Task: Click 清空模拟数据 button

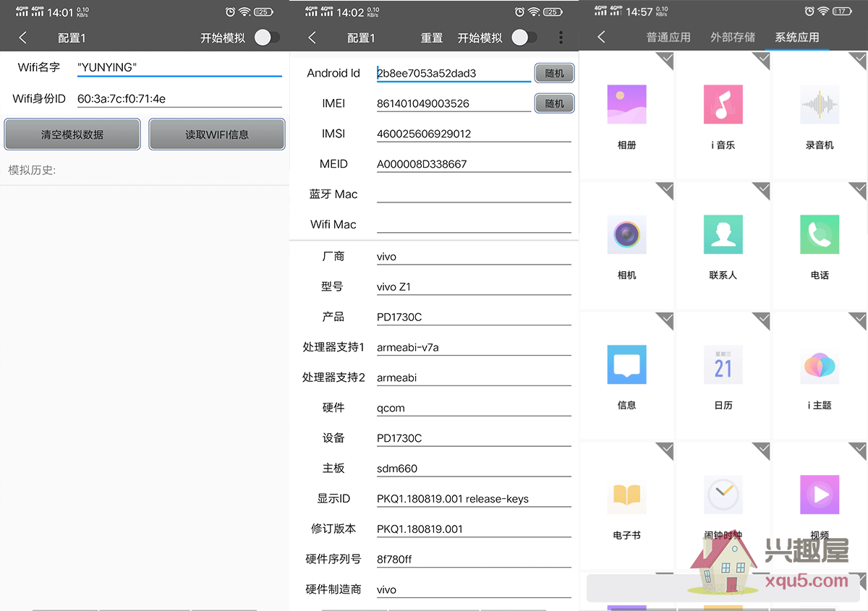Action: 72,134
